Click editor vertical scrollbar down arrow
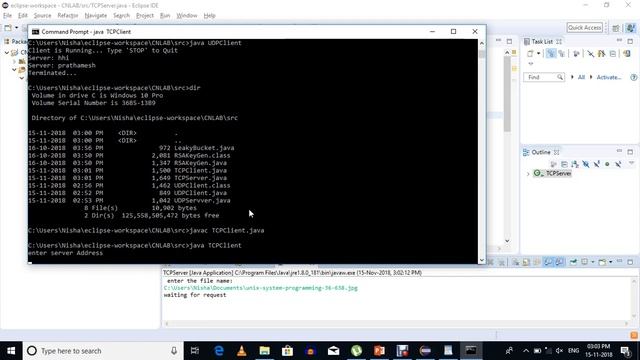 click(x=507, y=241)
